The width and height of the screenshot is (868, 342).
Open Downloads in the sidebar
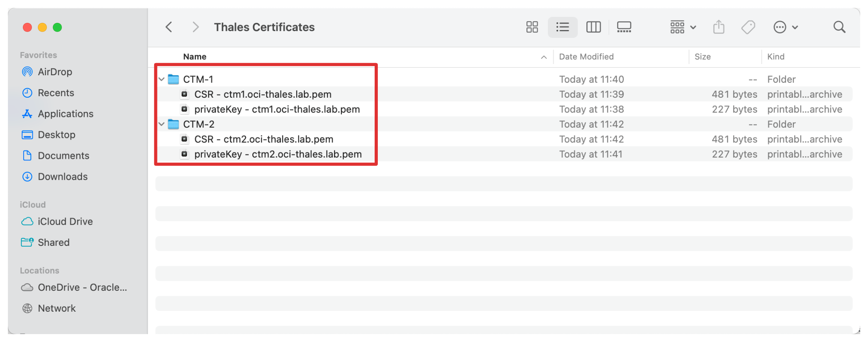[x=62, y=177]
